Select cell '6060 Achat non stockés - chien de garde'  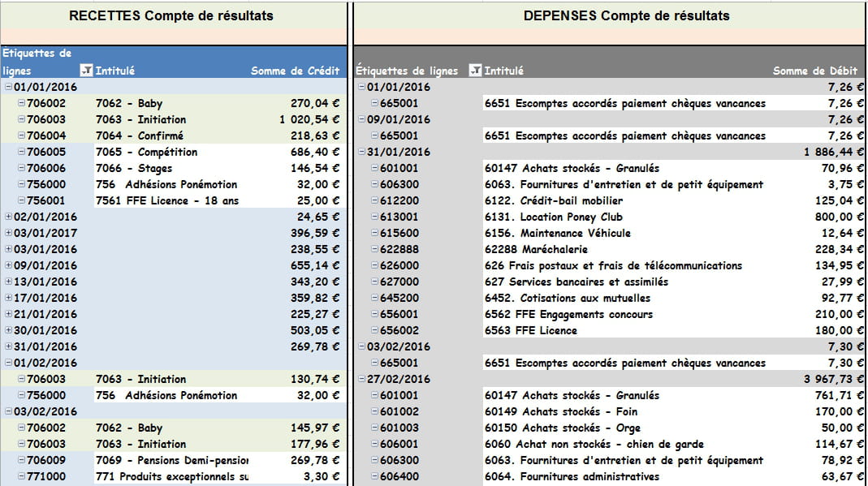click(x=594, y=444)
